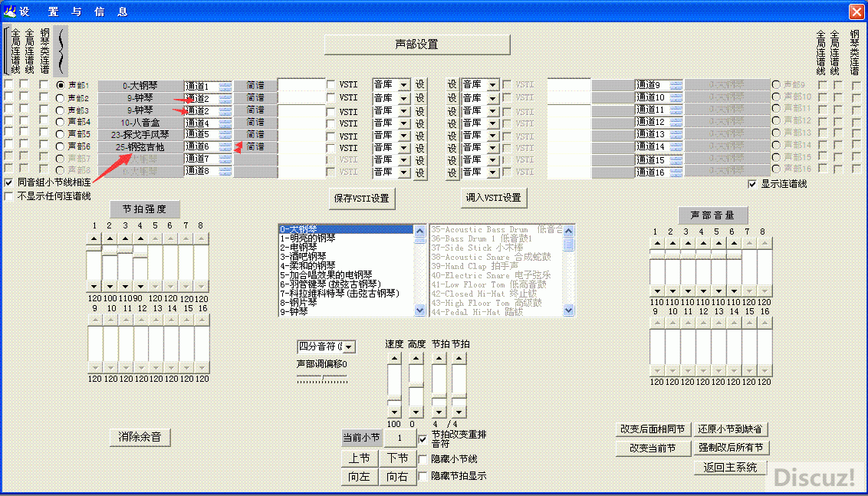
Task: Click the 速度 slider track
Action: coord(394,385)
